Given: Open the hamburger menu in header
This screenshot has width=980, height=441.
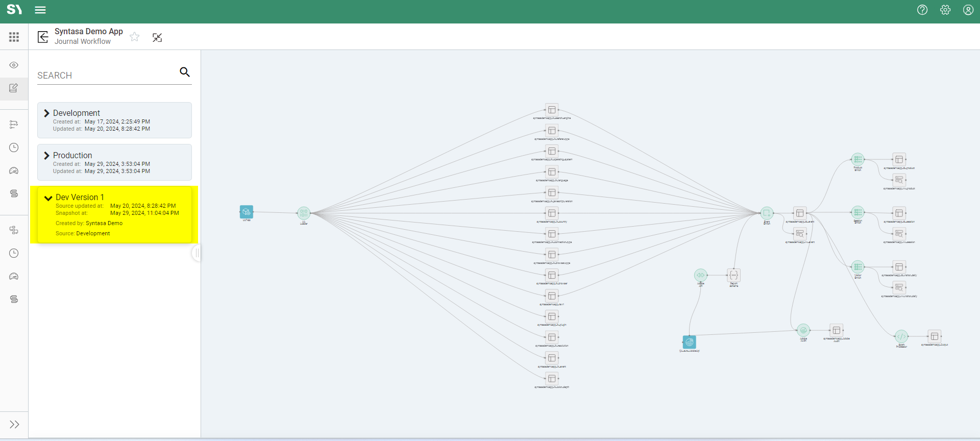Looking at the screenshot, I should tap(40, 10).
